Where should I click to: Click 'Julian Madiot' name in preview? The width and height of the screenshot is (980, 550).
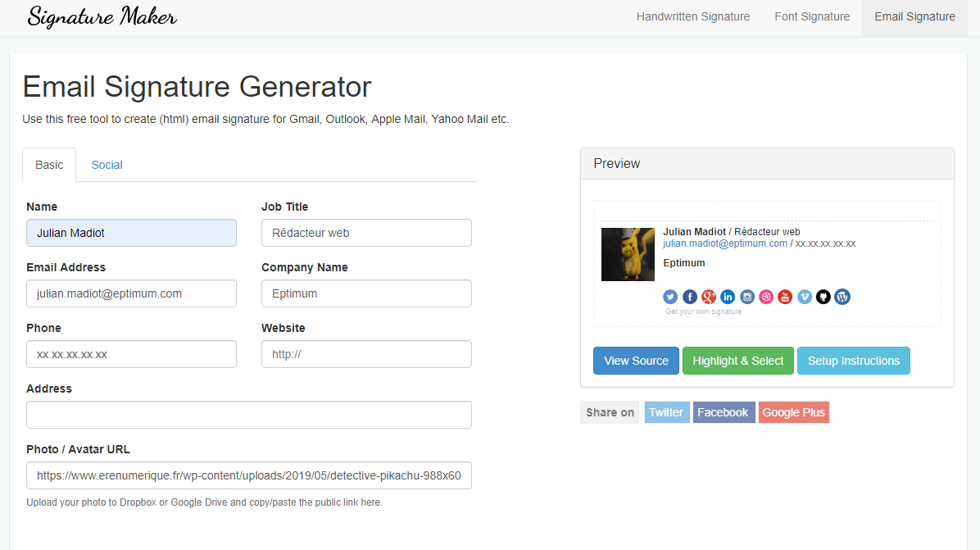(x=694, y=232)
